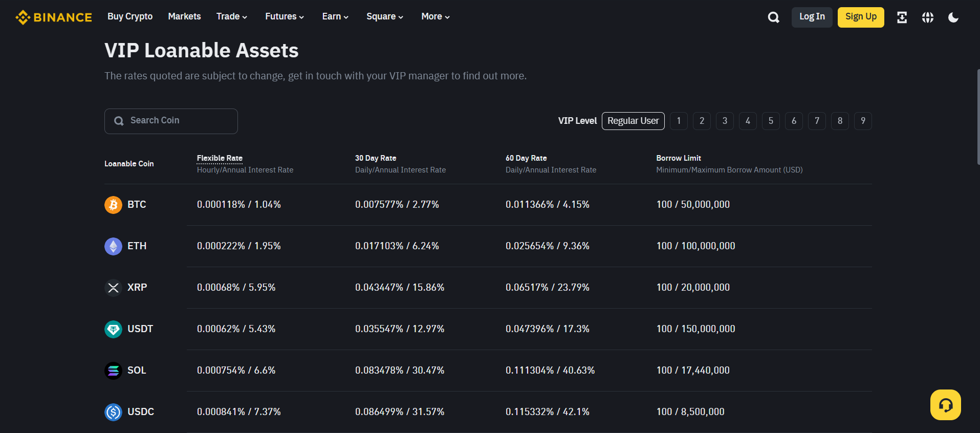980x433 pixels.
Task: Select VIP level 5
Action: click(x=771, y=121)
